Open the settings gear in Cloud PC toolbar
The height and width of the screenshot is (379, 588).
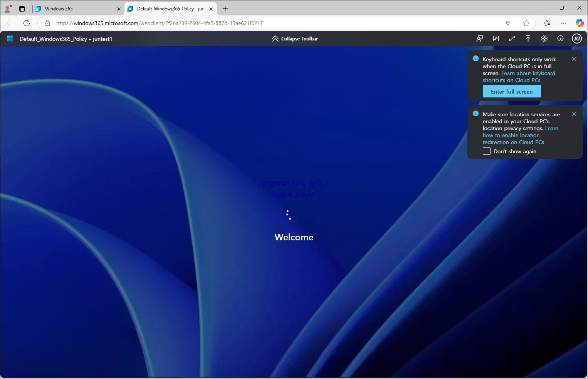click(544, 39)
